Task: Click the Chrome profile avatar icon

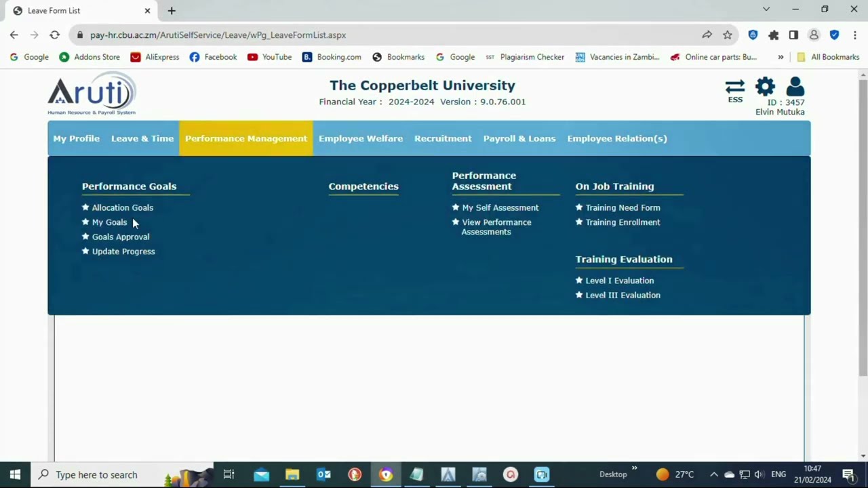Action: coord(814,35)
